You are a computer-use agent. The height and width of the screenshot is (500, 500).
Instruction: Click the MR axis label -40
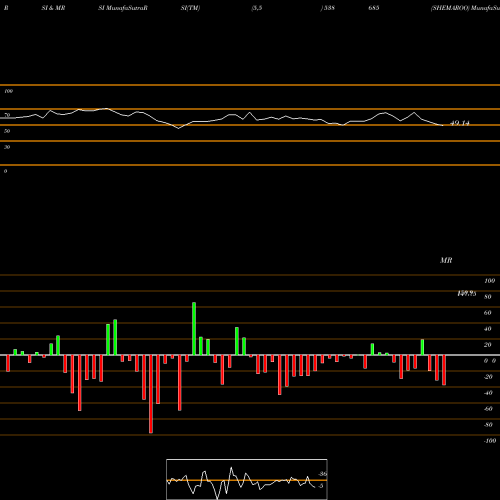pos(488,393)
